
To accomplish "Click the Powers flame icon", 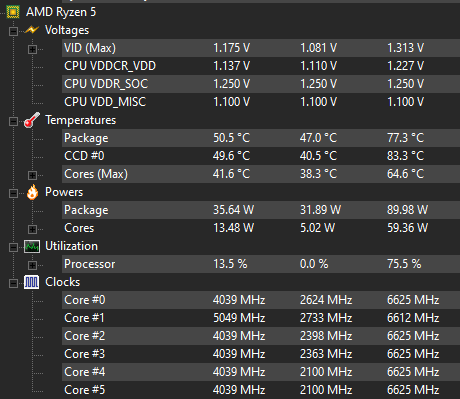I will [x=32, y=192].
